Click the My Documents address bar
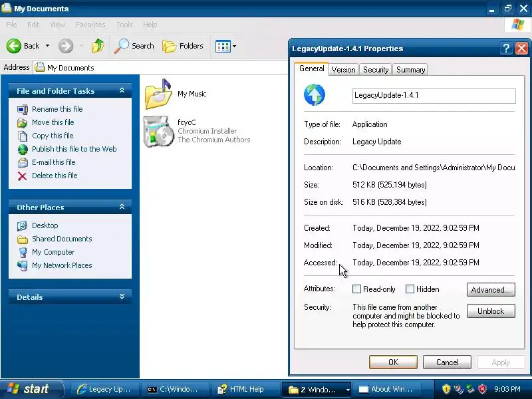Viewport: 532px width, 399px height. point(160,68)
